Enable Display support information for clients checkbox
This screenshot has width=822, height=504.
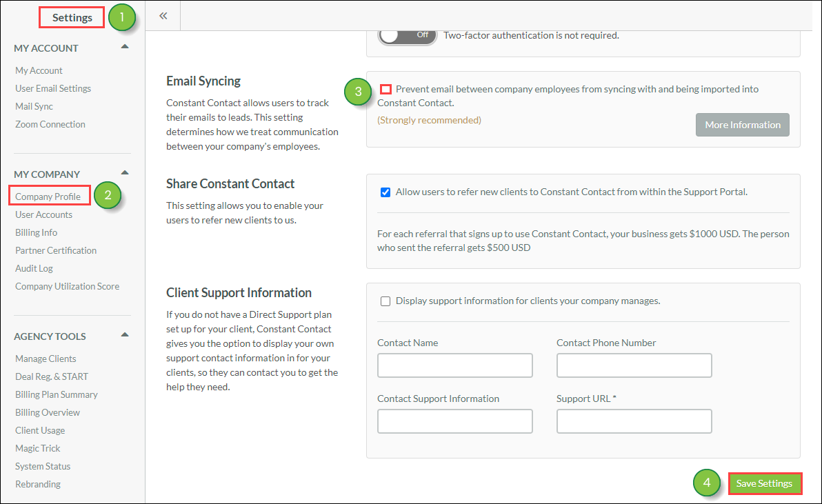coord(385,301)
